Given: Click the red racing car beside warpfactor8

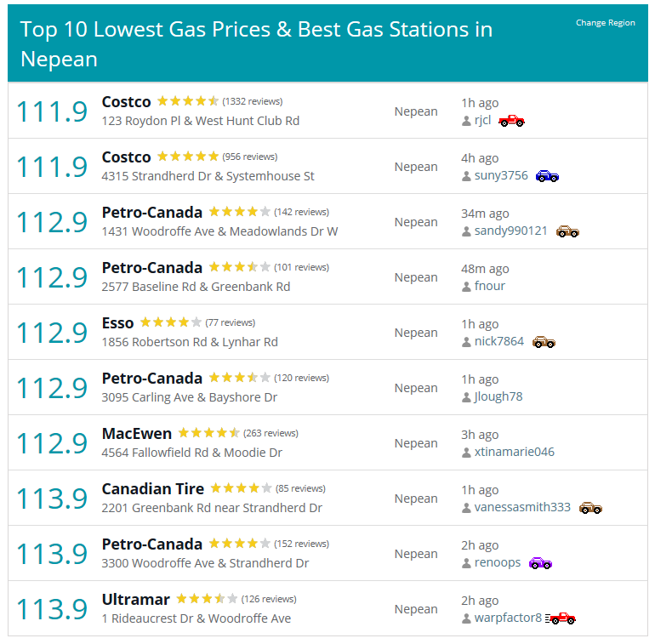Looking at the screenshot, I should [561, 618].
